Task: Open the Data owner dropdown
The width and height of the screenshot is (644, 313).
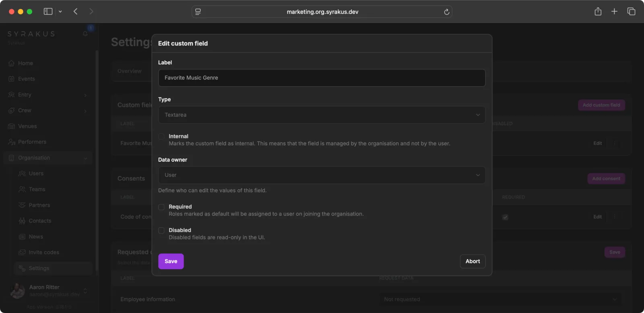Action: pyautogui.click(x=322, y=175)
